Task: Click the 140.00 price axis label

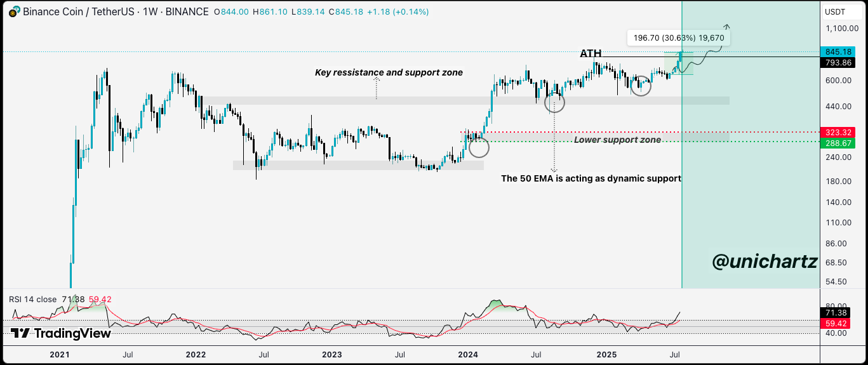Action: (838, 202)
